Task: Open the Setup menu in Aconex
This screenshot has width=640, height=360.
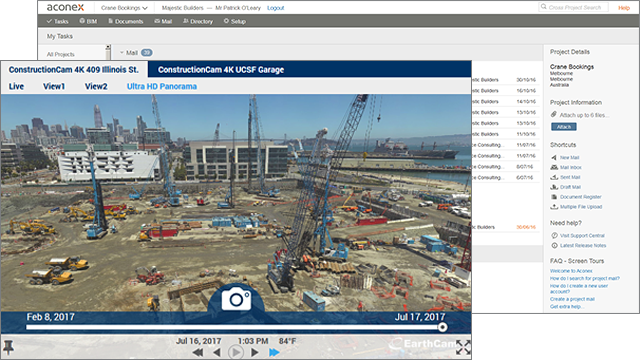Action: 235,21
